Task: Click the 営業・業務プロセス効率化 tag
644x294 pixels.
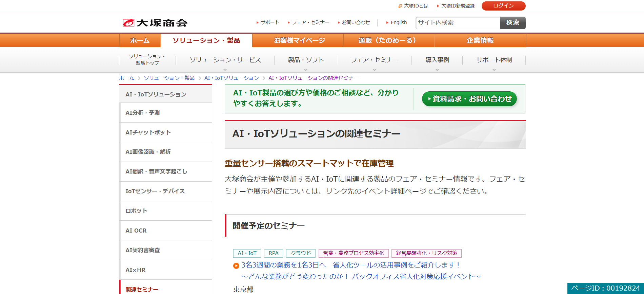Action: click(354, 253)
